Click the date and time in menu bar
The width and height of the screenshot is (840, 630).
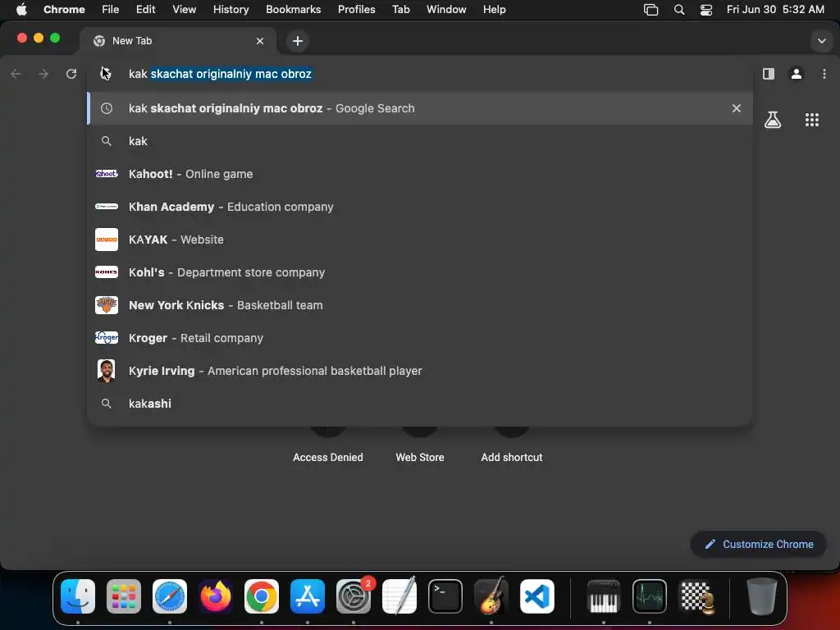(x=775, y=9)
